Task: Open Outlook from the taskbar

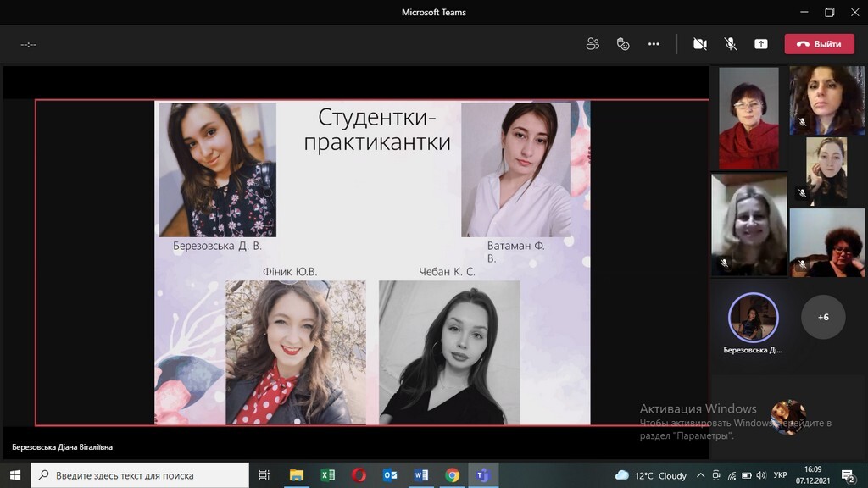Action: (390, 475)
